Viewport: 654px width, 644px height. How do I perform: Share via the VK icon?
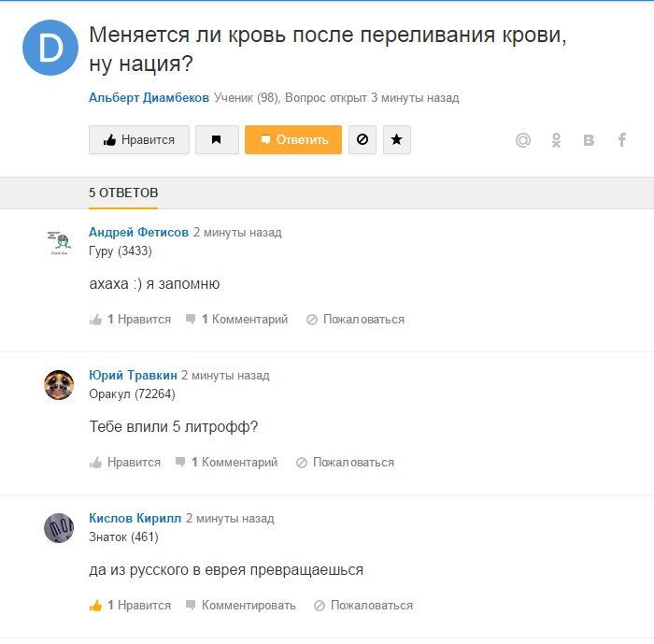(x=589, y=140)
